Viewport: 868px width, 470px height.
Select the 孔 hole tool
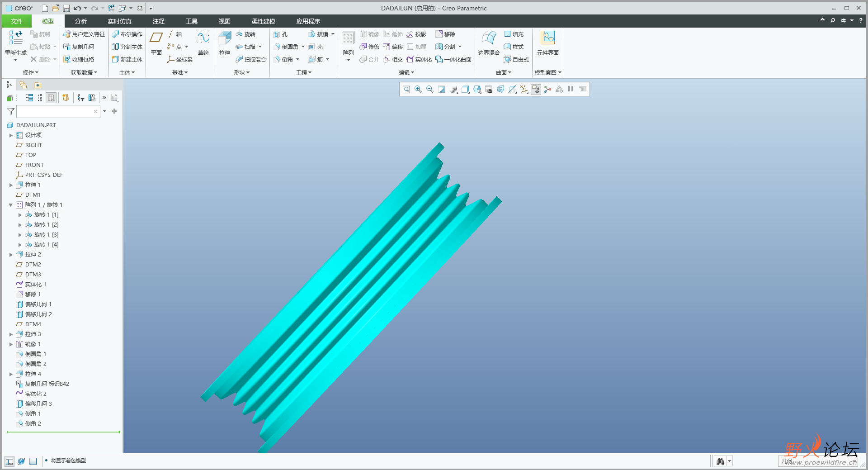pos(281,34)
